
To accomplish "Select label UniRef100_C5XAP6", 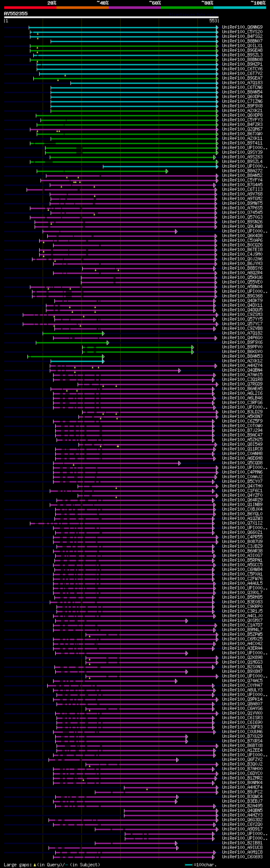I will pos(242,241).
